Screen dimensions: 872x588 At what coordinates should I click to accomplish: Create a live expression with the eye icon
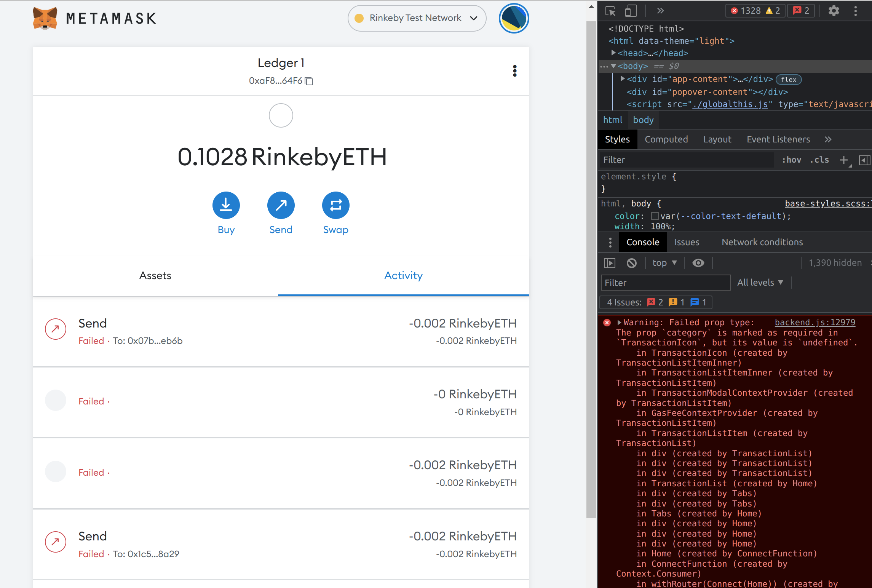point(698,263)
